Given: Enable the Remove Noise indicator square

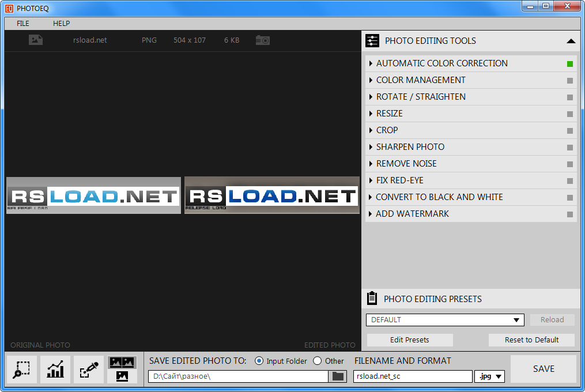Looking at the screenshot, I should [569, 164].
